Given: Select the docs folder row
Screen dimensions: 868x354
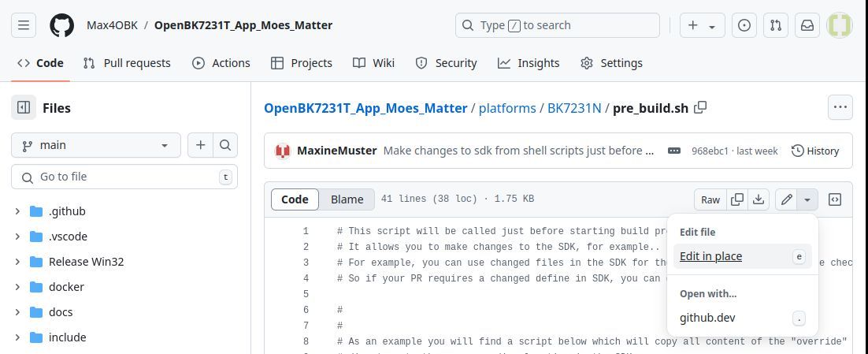Looking at the screenshot, I should pos(124,312).
